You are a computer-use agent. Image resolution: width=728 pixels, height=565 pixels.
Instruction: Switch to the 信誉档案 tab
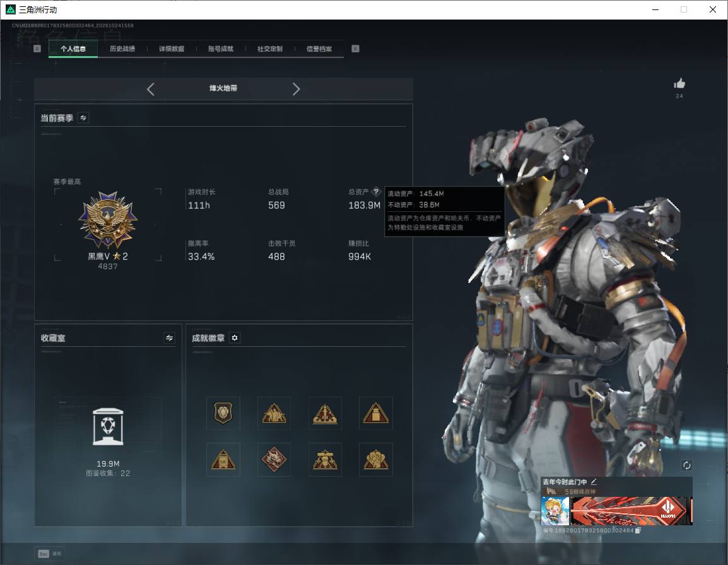tap(319, 49)
